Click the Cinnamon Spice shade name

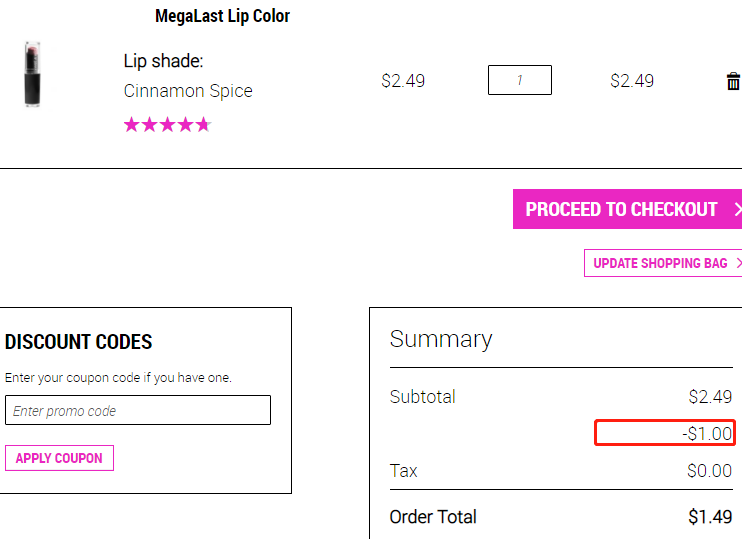[188, 91]
